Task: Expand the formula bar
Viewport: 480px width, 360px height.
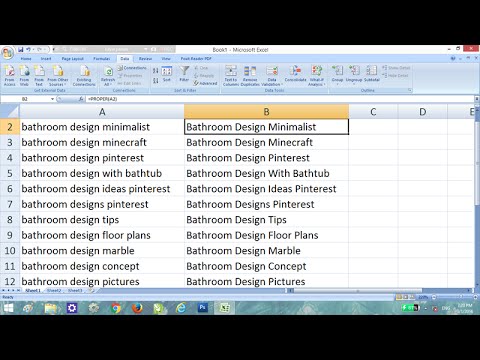Action: point(476,99)
